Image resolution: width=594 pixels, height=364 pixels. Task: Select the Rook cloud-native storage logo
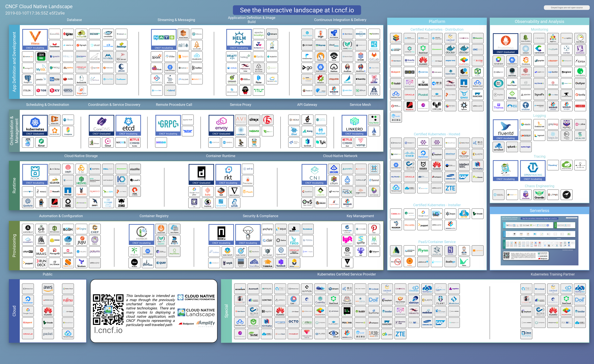pyautogui.click(x=35, y=174)
